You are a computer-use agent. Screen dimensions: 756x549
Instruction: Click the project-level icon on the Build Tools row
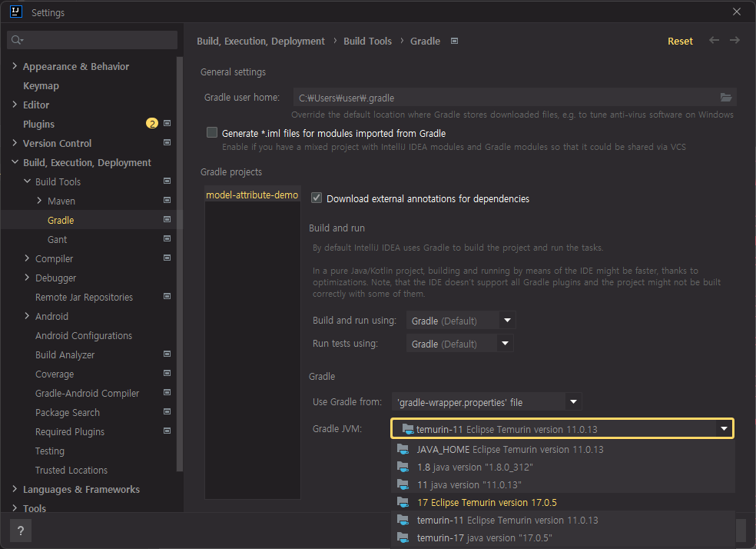point(167,181)
